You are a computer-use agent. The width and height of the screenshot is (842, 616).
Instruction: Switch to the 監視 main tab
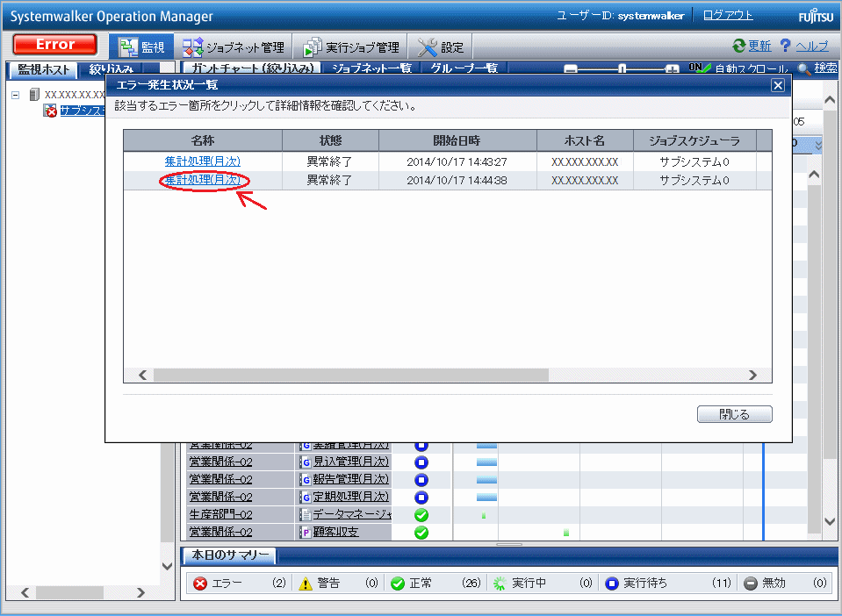point(141,47)
